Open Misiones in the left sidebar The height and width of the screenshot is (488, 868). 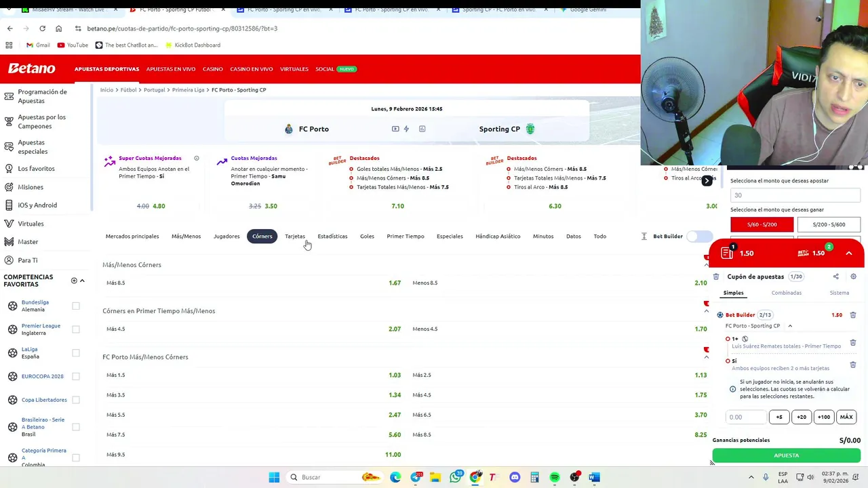point(31,187)
